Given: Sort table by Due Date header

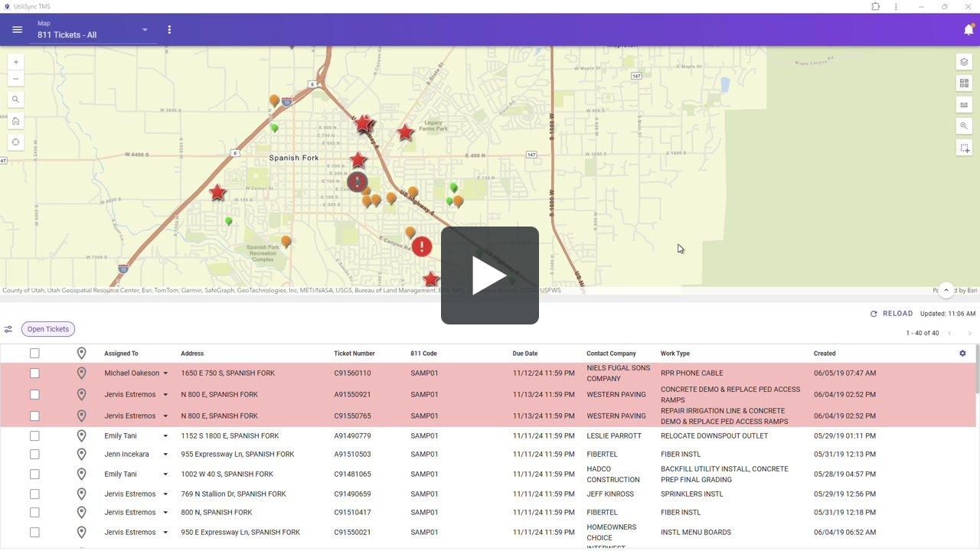Looking at the screenshot, I should pyautogui.click(x=525, y=354).
